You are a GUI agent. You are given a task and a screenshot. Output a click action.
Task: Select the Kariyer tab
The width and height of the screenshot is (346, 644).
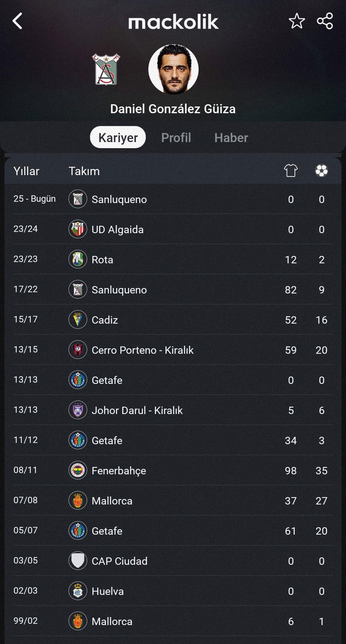(x=118, y=137)
